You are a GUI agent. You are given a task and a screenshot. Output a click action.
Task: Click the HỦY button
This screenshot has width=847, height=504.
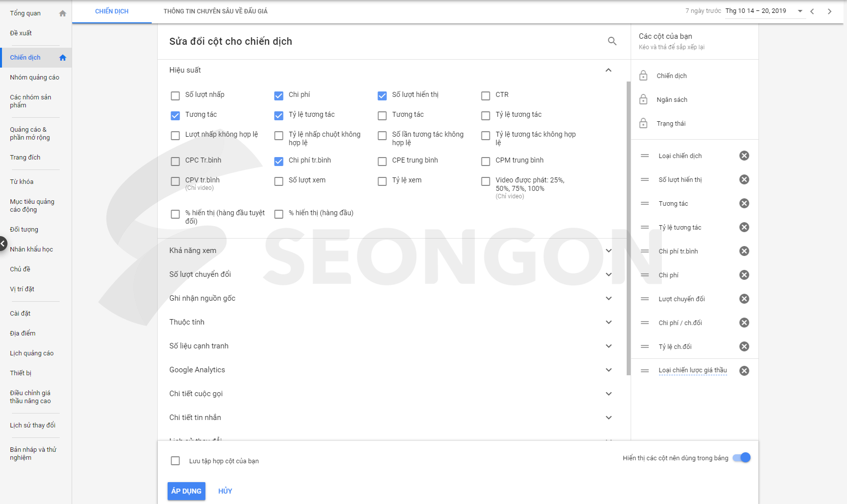click(225, 491)
